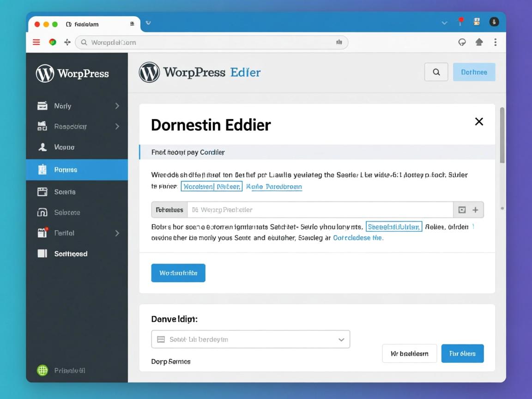Close the Dornestin Eddier panel
532x399 pixels.
click(479, 121)
